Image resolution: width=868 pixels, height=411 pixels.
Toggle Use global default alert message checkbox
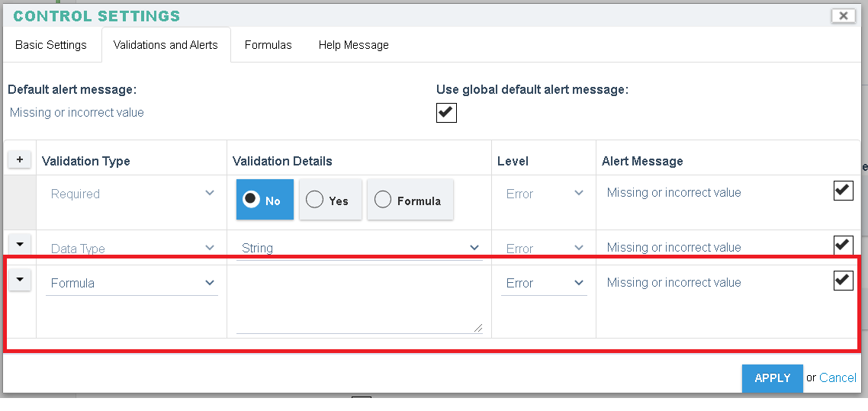[x=446, y=112]
